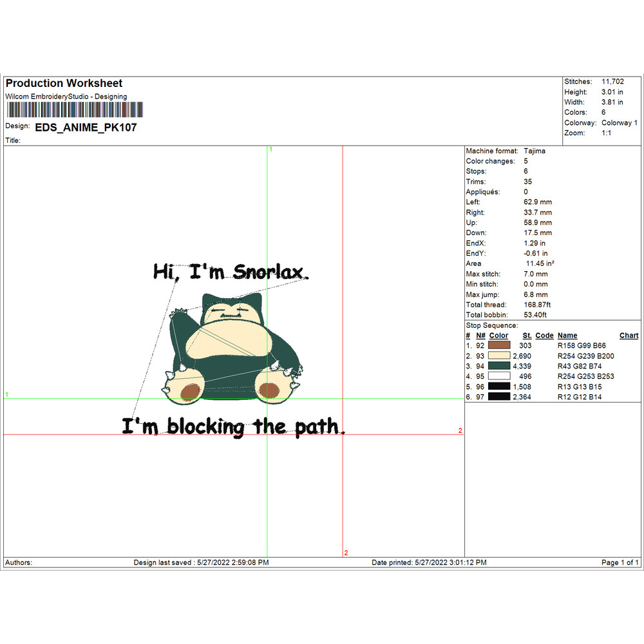Click the Page 1 of 1 indicator
The width and height of the screenshot is (644, 644).
[620, 562]
